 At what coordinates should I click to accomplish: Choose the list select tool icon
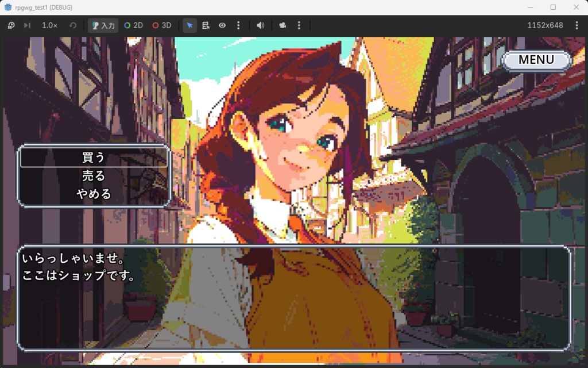click(x=206, y=25)
